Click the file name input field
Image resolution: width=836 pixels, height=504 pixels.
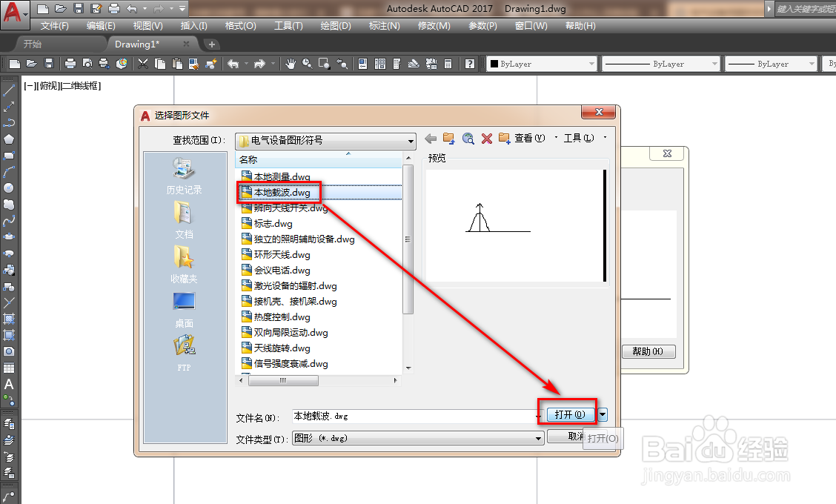tap(414, 417)
